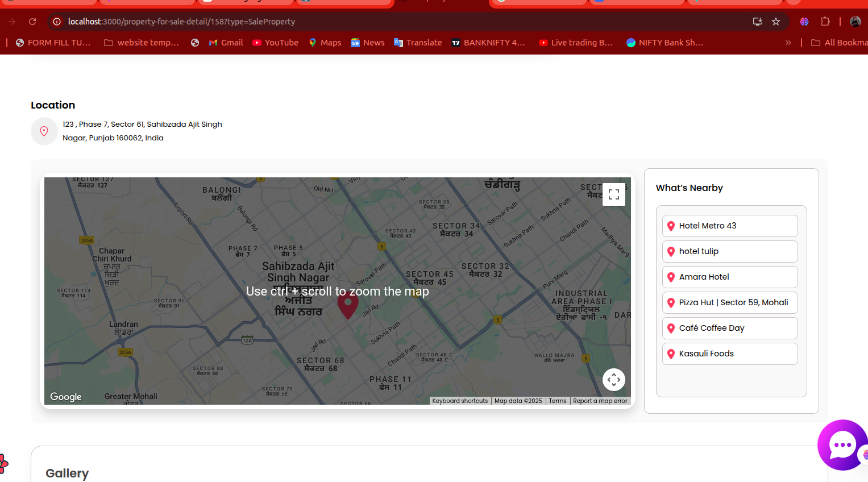Open the browser extensions puzzle icon
868x482 pixels.
tap(825, 22)
